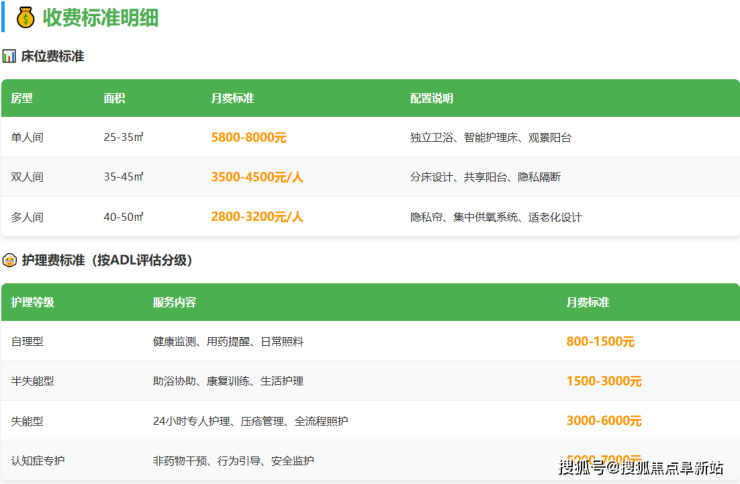
Task: Select the 收费标准明细 page heading
Action: 100,18
